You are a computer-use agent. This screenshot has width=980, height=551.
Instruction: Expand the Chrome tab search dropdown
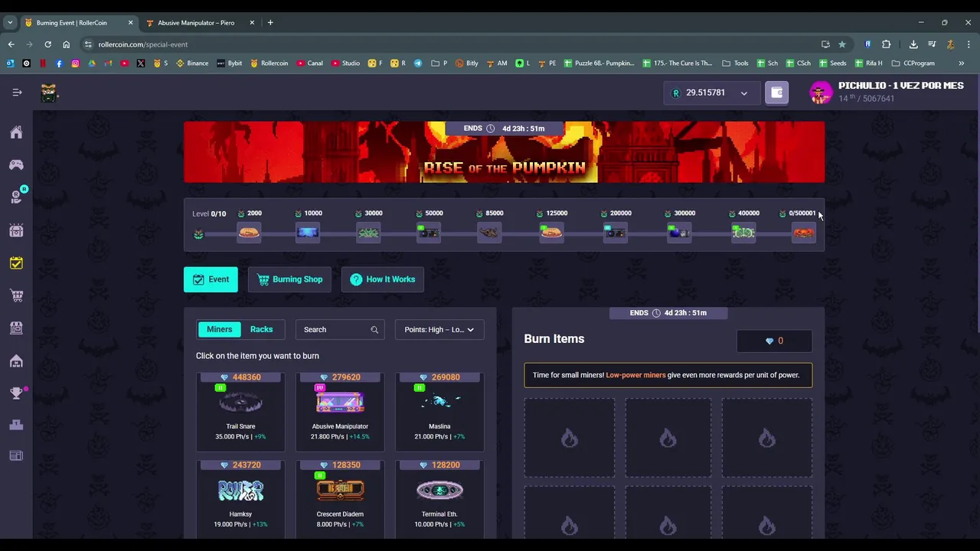click(10, 23)
